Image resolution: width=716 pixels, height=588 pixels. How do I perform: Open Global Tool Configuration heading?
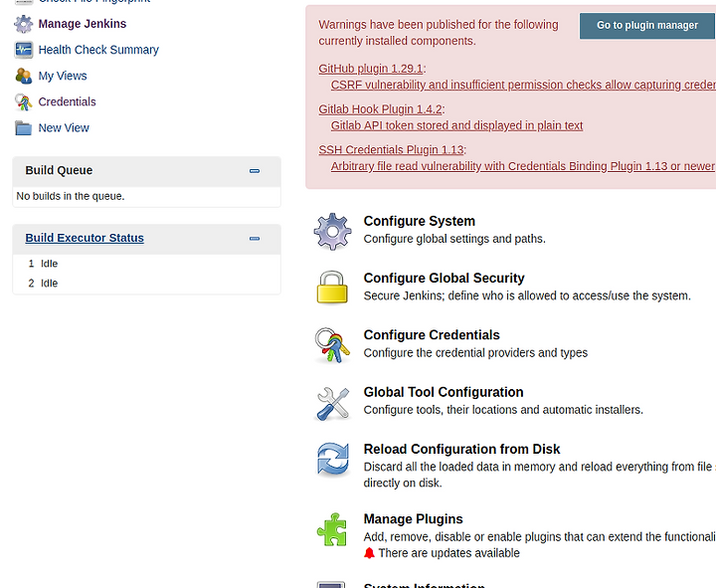click(x=444, y=392)
